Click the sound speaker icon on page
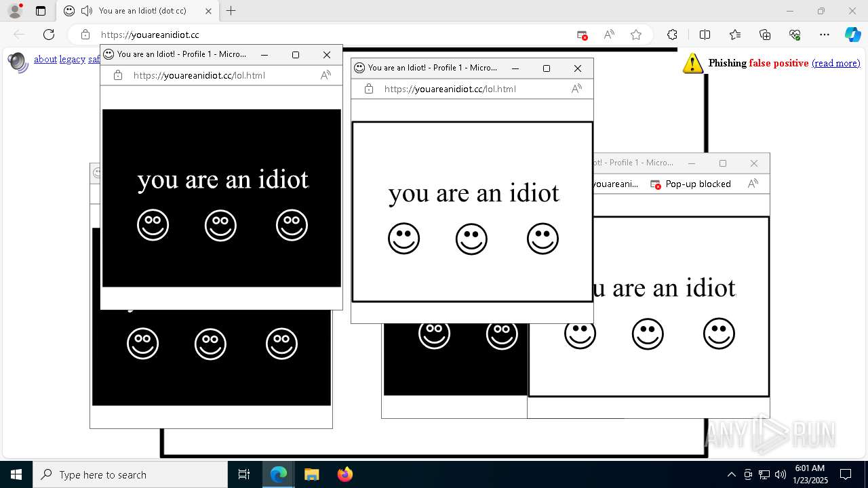 click(x=18, y=62)
